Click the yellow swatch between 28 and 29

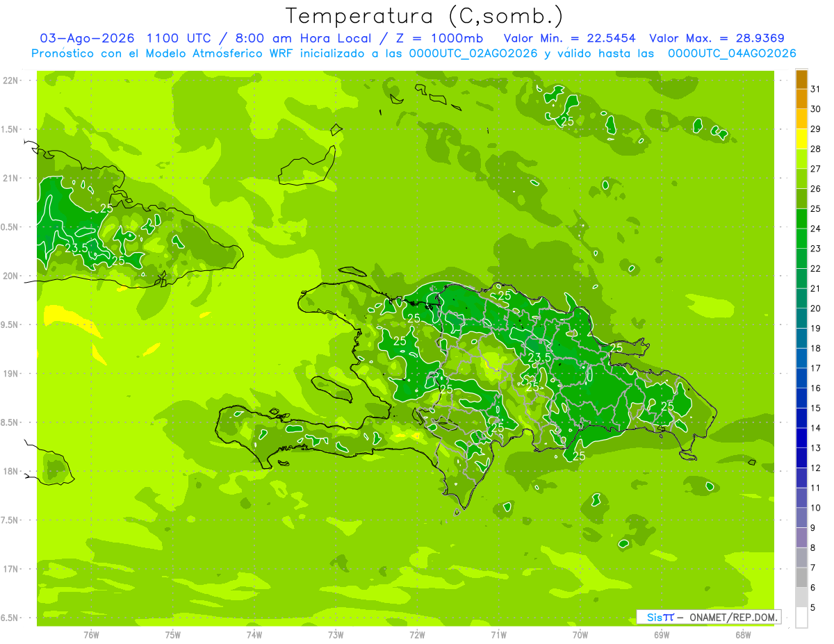802,139
